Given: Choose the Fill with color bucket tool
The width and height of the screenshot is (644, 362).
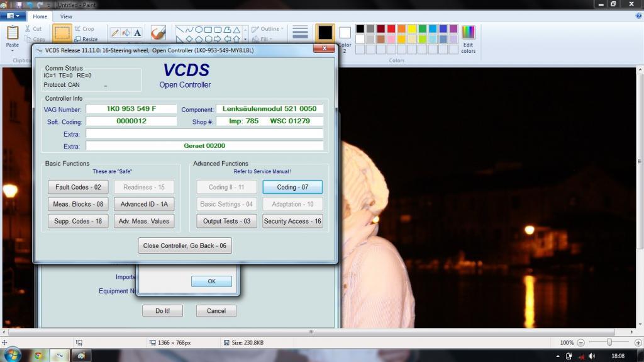Looking at the screenshot, I should tap(126, 33).
